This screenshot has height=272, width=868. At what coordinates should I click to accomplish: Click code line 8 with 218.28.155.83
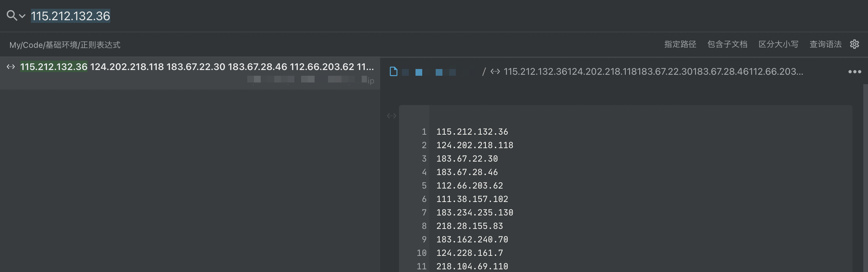pyautogui.click(x=470, y=226)
